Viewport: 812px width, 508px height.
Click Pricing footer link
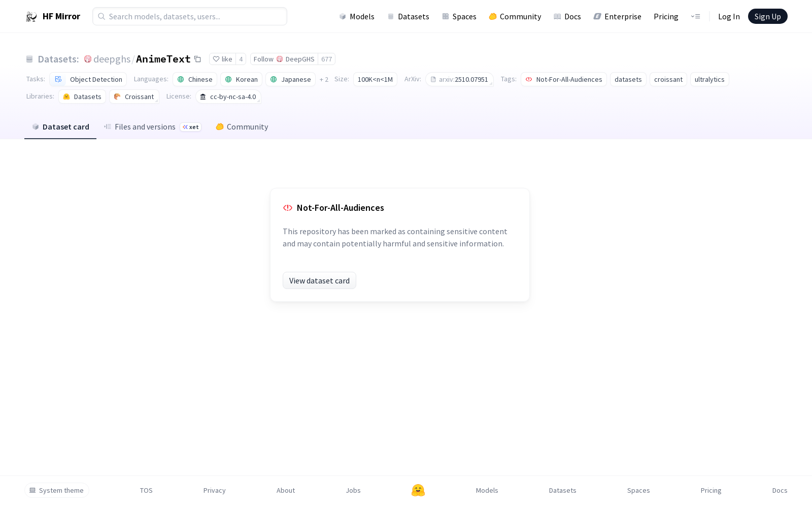(711, 490)
